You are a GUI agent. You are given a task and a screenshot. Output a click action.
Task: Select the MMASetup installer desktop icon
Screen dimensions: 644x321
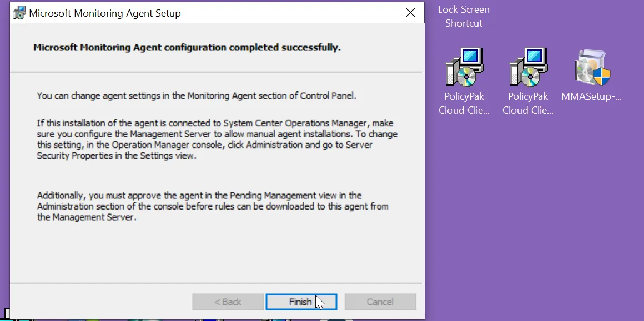592,68
